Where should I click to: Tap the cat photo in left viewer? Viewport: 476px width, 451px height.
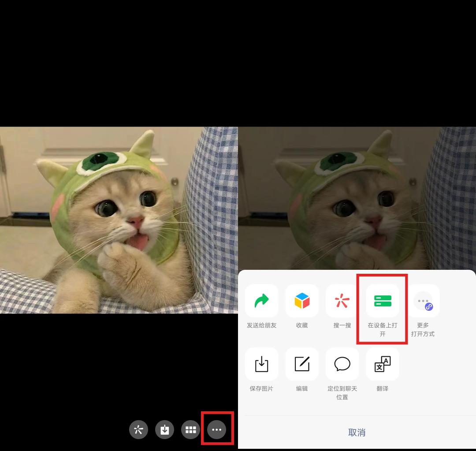pos(119,220)
